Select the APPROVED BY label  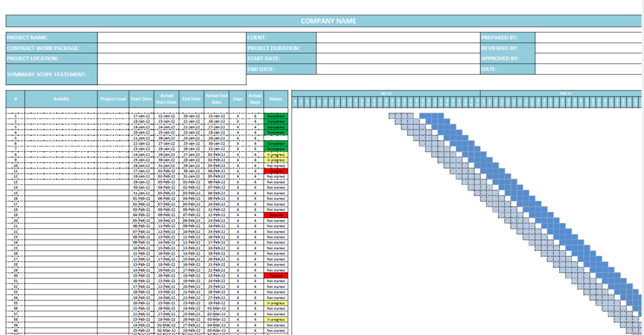(x=508, y=58)
